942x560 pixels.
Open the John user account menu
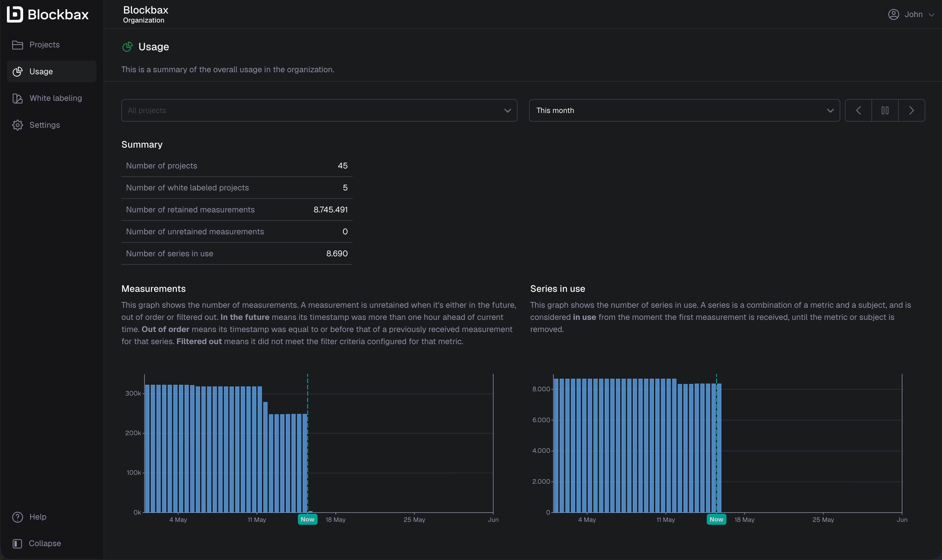tap(911, 14)
